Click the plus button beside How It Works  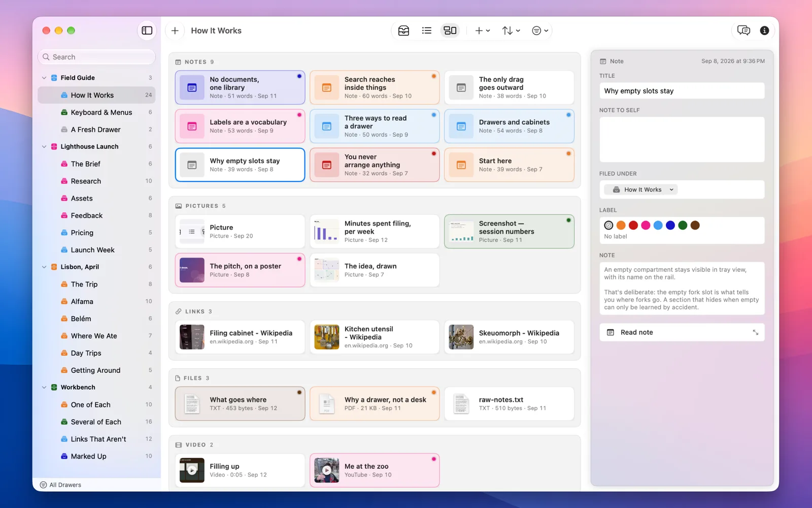175,30
